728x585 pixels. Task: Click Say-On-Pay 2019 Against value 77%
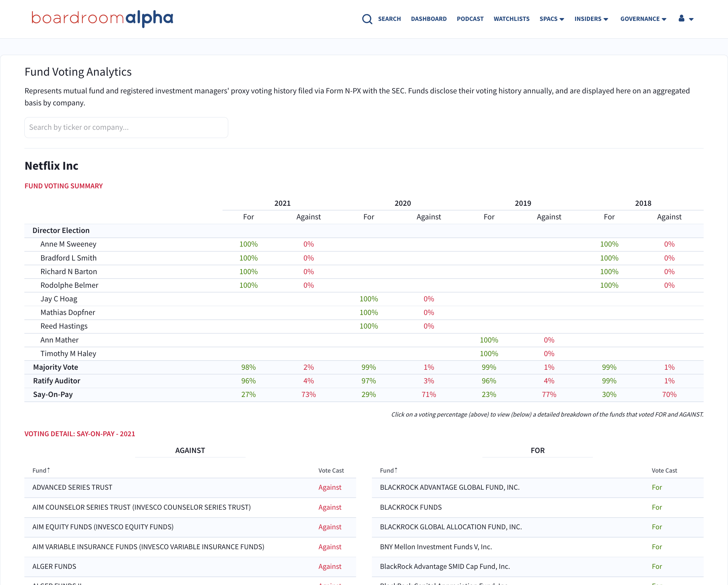(x=549, y=394)
